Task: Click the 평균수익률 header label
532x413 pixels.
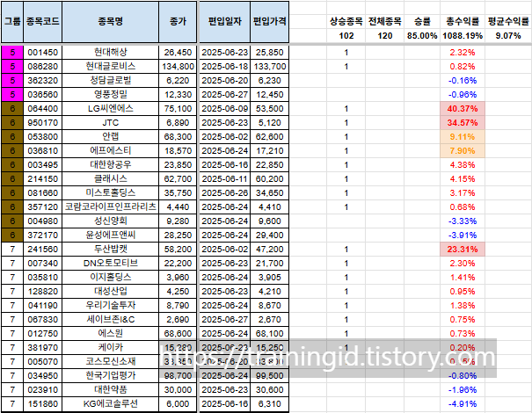Action: pos(508,22)
